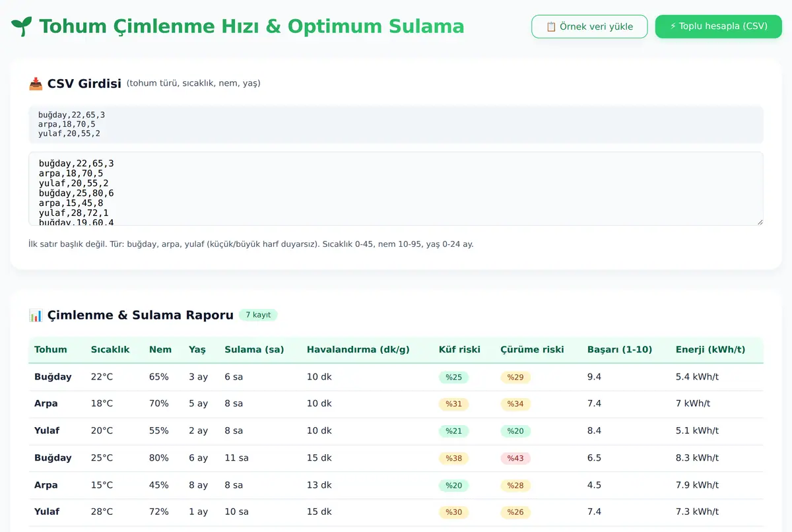Click the %25 mold risk badge
Viewport: 792px width, 532px height.
tap(454, 378)
